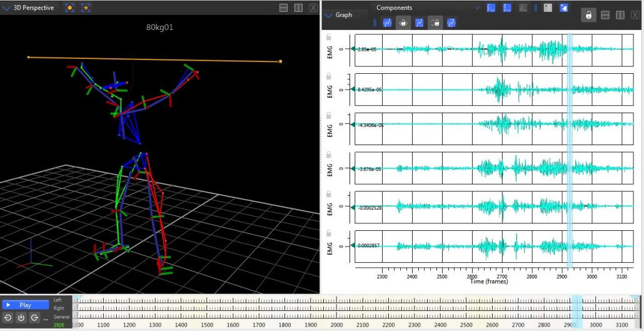
Task: Click the blue current-frame marker on the timeline
Action: (x=576, y=310)
